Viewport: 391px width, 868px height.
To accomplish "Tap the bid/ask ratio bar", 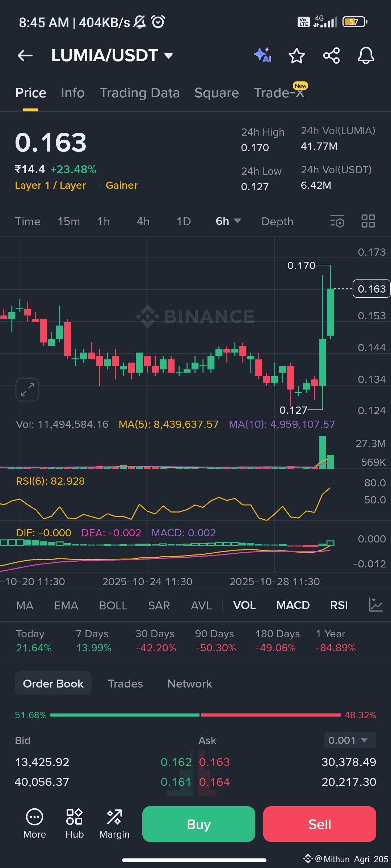I will 195,715.
